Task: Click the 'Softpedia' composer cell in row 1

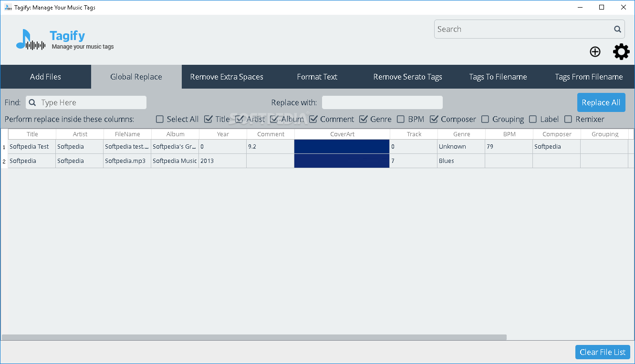Action: [x=557, y=147]
